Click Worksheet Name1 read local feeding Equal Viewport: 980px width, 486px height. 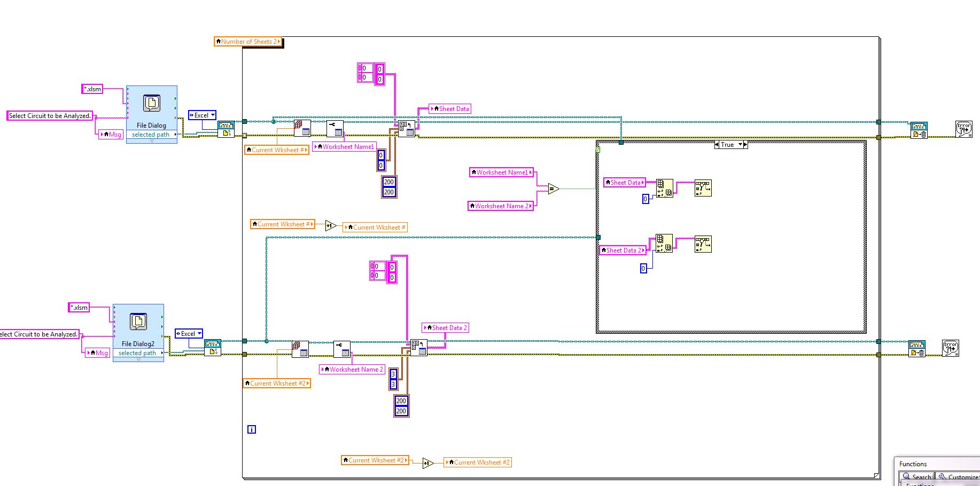point(502,173)
